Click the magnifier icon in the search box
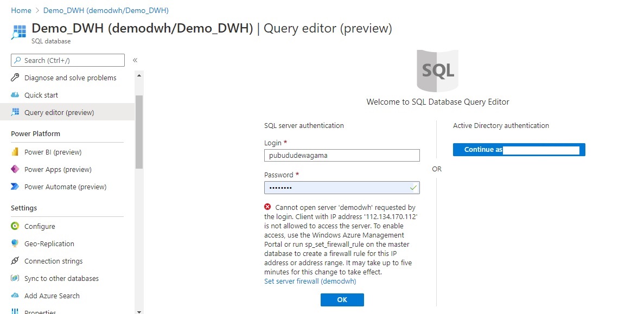 pos(17,60)
